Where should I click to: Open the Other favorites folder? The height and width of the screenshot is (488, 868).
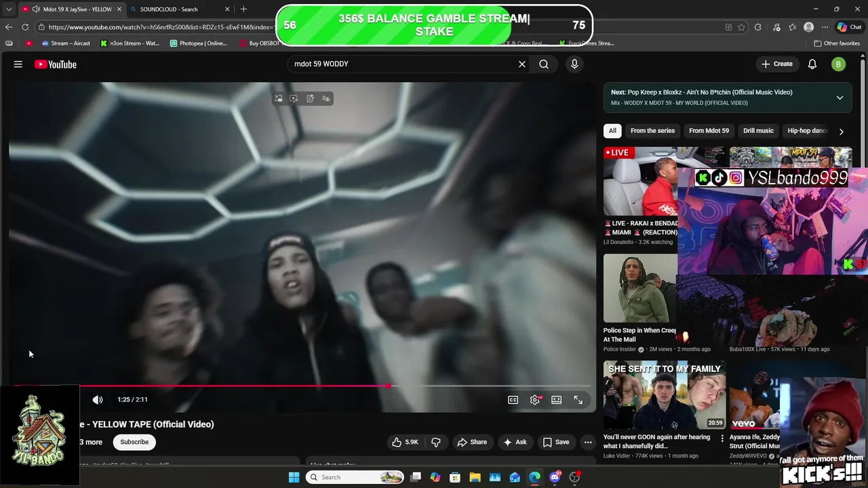(837, 43)
